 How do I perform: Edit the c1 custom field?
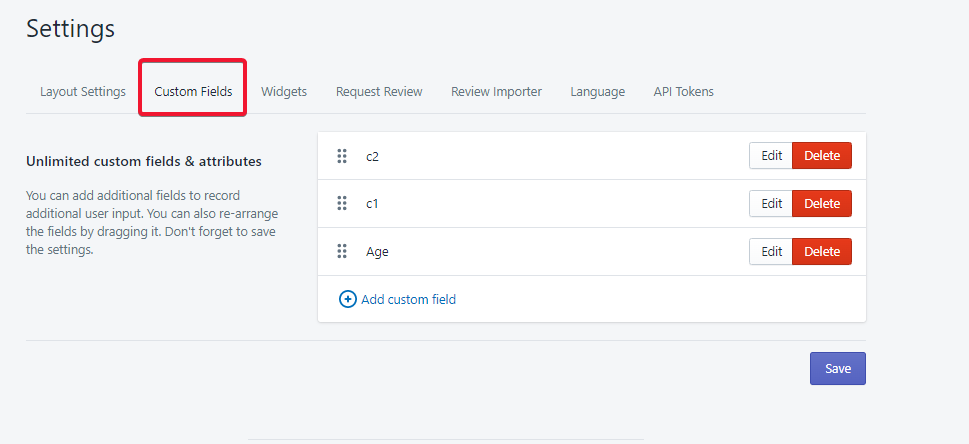771,204
